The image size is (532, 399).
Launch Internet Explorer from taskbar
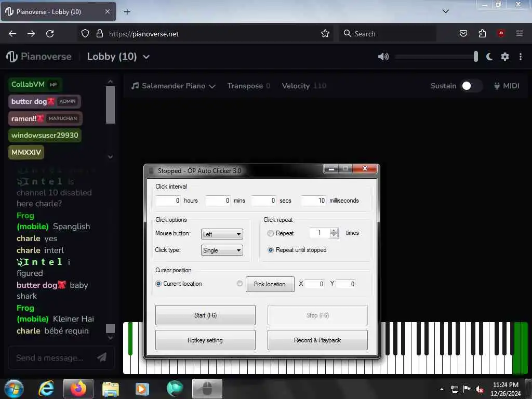(46, 389)
